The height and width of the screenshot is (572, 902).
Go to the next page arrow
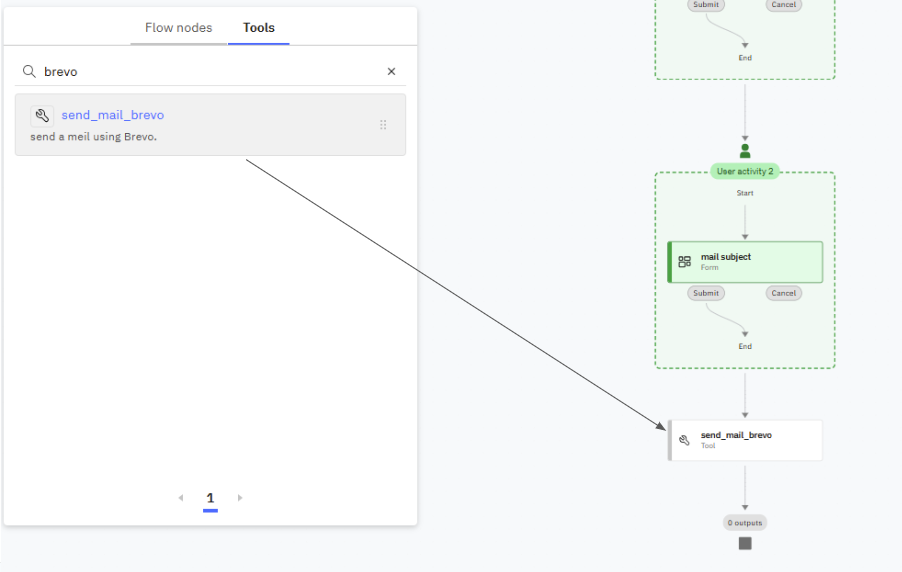tap(240, 498)
